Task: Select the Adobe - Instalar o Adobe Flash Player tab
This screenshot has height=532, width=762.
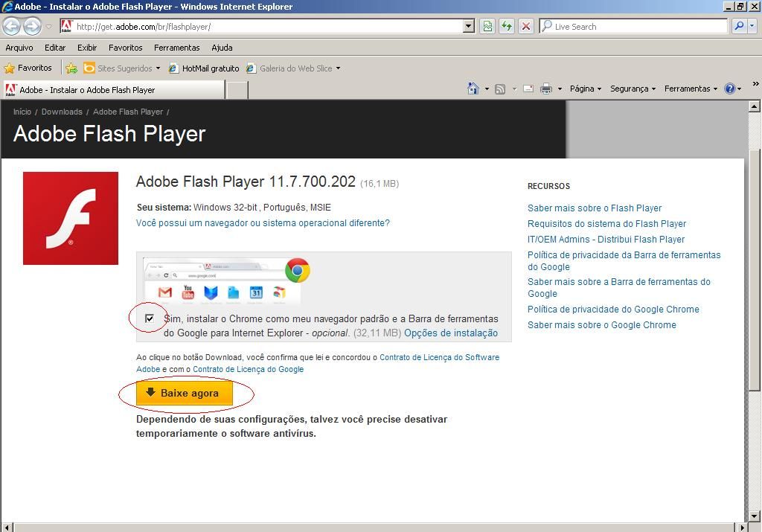Action: coord(114,90)
